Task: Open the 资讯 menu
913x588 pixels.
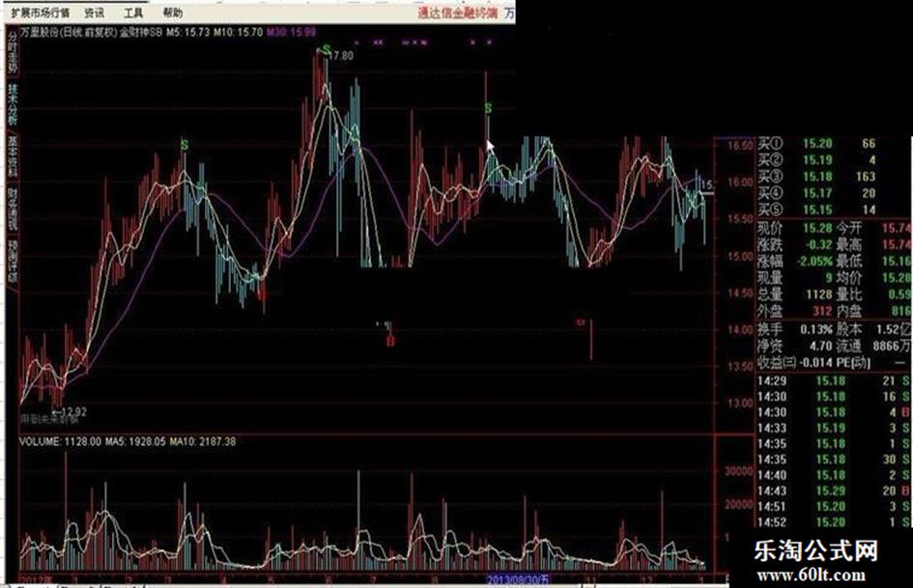Action: pos(94,13)
